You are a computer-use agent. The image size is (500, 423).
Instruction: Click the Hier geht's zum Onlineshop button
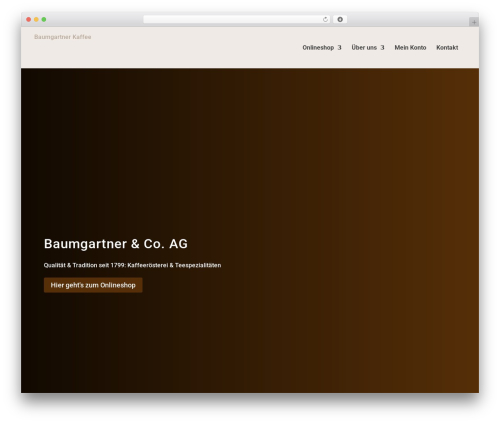tap(93, 285)
